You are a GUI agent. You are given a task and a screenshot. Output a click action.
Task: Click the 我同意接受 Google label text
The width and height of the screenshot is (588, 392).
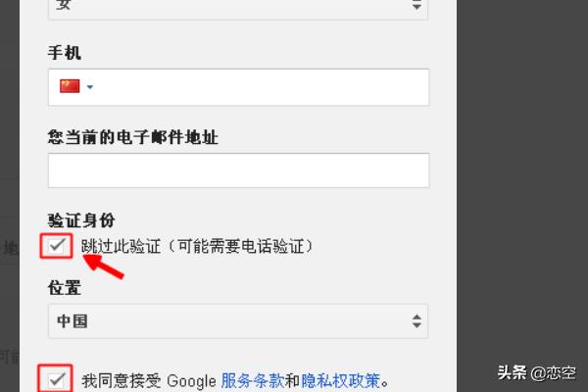149,381
